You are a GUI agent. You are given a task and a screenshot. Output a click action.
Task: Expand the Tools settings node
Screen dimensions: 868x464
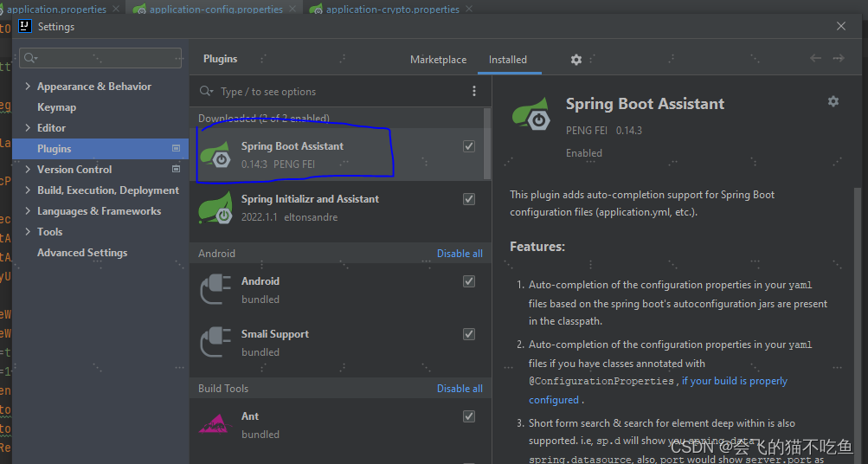[28, 231]
